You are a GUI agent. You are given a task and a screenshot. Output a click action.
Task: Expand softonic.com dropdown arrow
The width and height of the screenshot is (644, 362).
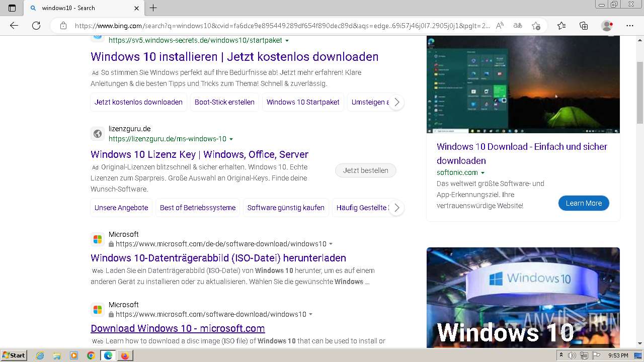483,173
